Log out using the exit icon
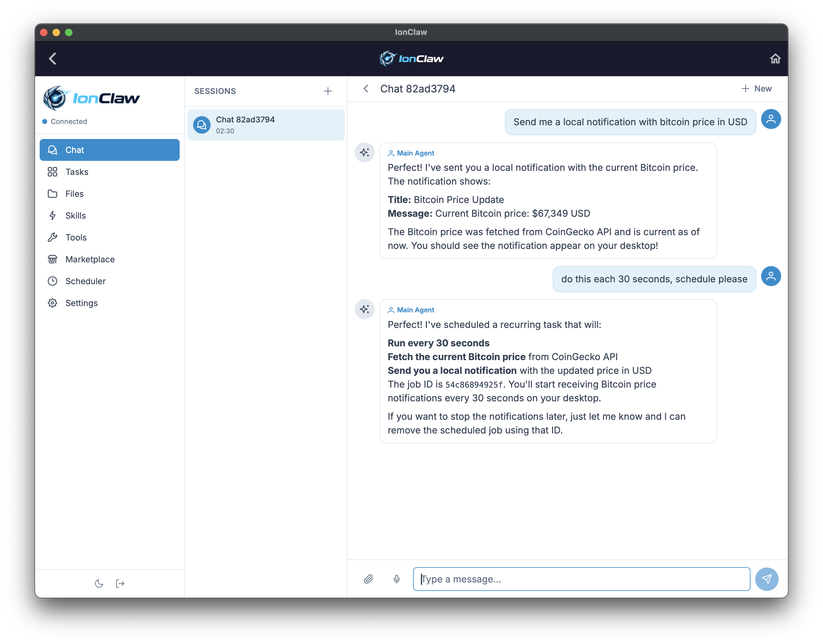Image resolution: width=823 pixels, height=644 pixels. coord(120,583)
